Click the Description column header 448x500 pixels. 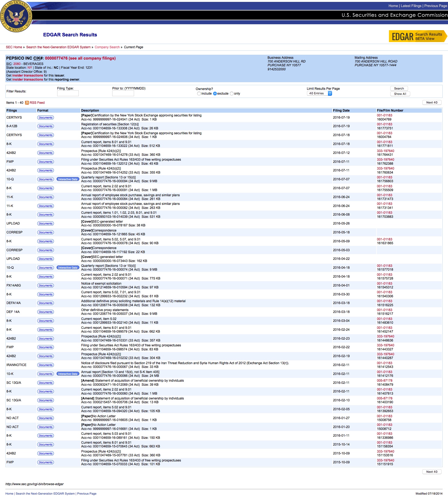(x=90, y=111)
